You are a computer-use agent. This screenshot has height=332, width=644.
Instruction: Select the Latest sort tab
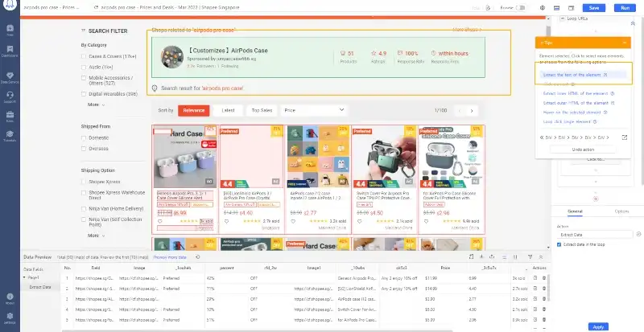(228, 110)
